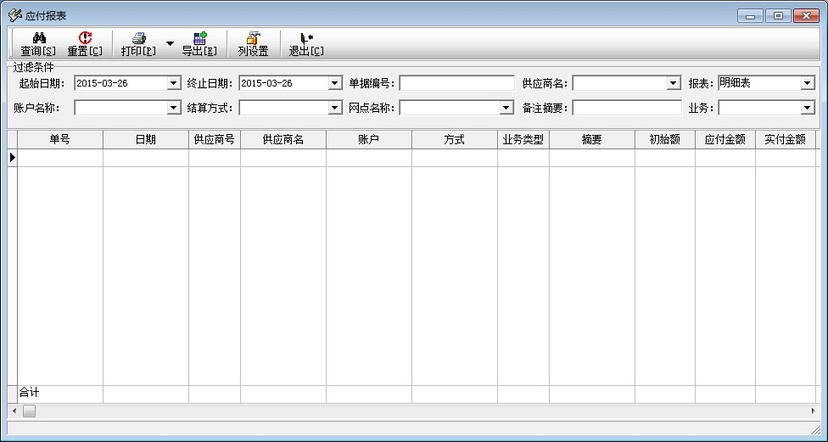Image resolution: width=828 pixels, height=442 pixels.
Task: Close the 应付报表 window
Action: (806, 16)
